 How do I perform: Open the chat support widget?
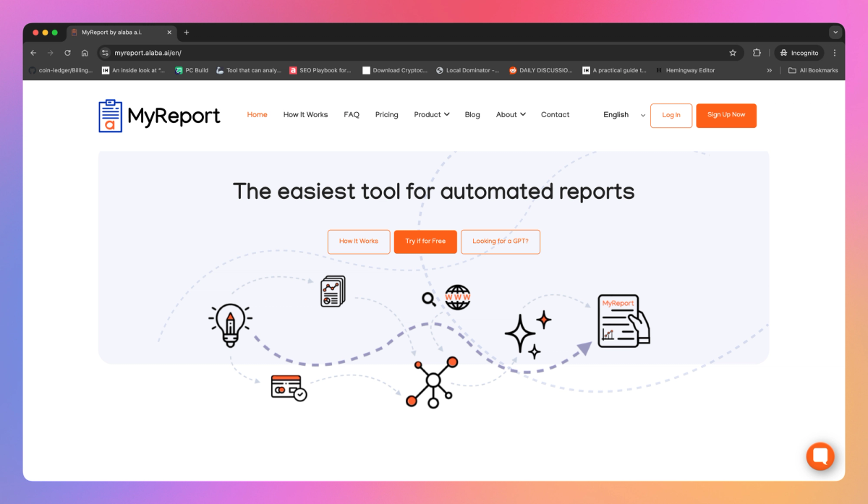820,456
